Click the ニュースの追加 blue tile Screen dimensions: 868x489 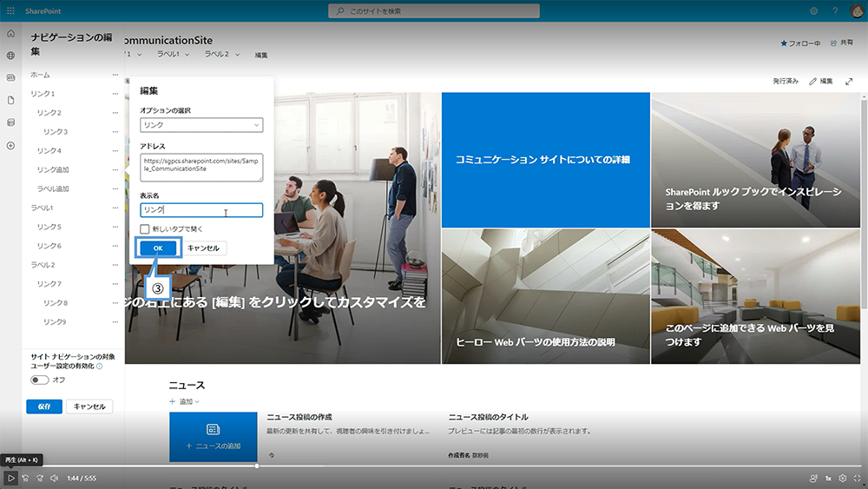pyautogui.click(x=214, y=437)
